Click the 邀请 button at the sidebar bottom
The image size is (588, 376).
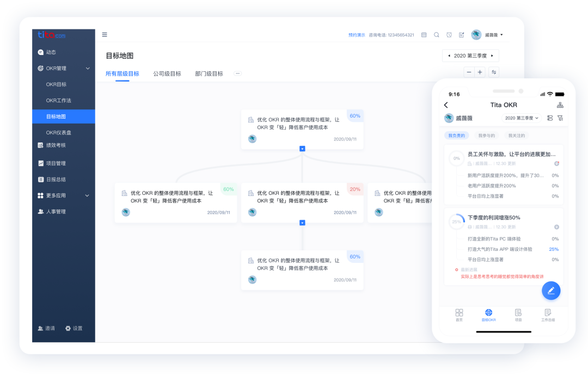[46, 328]
